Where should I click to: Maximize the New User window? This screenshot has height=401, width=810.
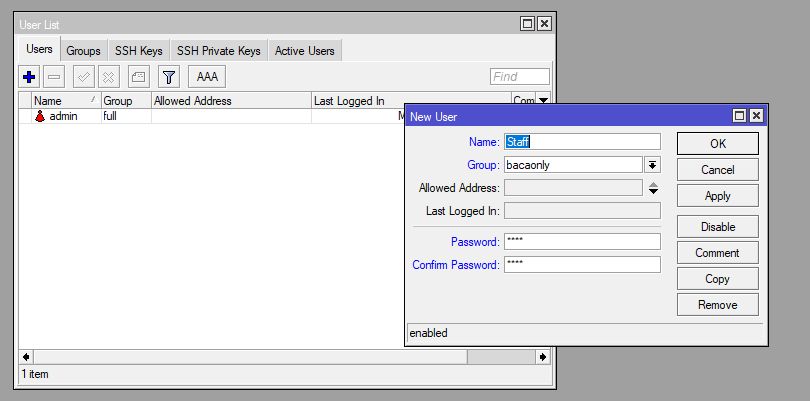(739, 116)
